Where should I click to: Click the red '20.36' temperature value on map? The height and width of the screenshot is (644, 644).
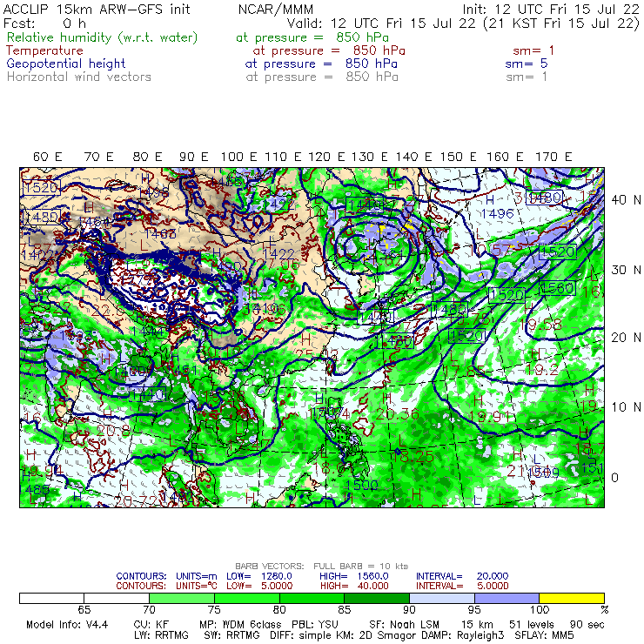click(x=397, y=414)
